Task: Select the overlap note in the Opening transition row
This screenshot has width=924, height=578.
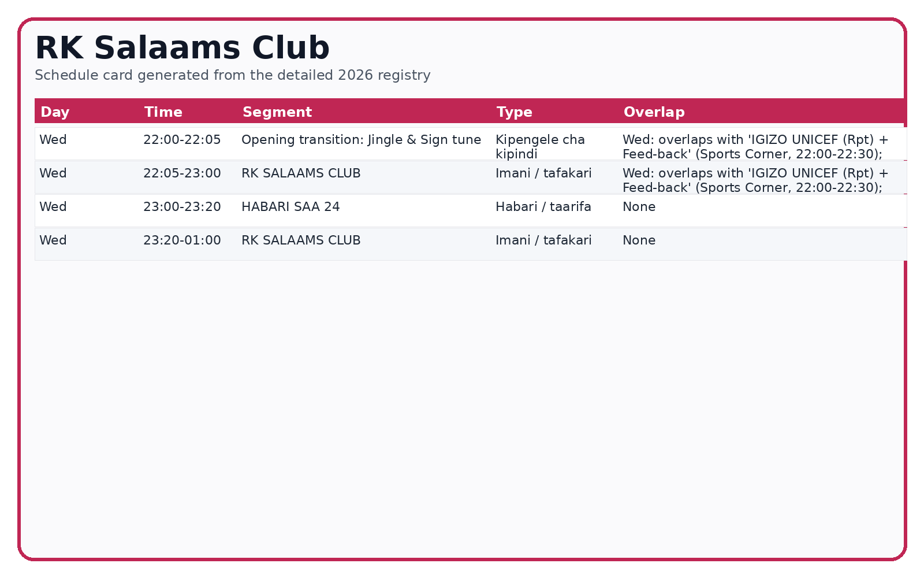Action: click(755, 147)
